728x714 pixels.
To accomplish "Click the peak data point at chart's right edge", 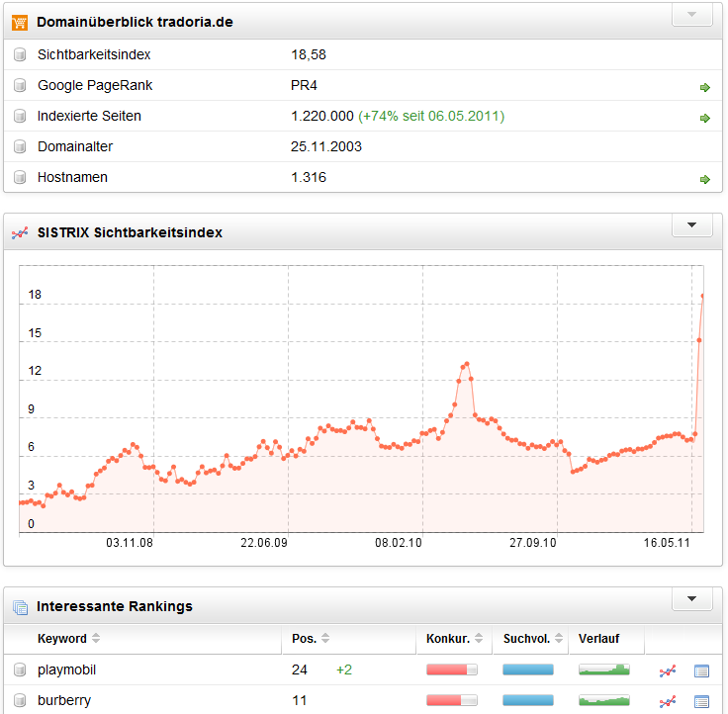I will (x=703, y=295).
